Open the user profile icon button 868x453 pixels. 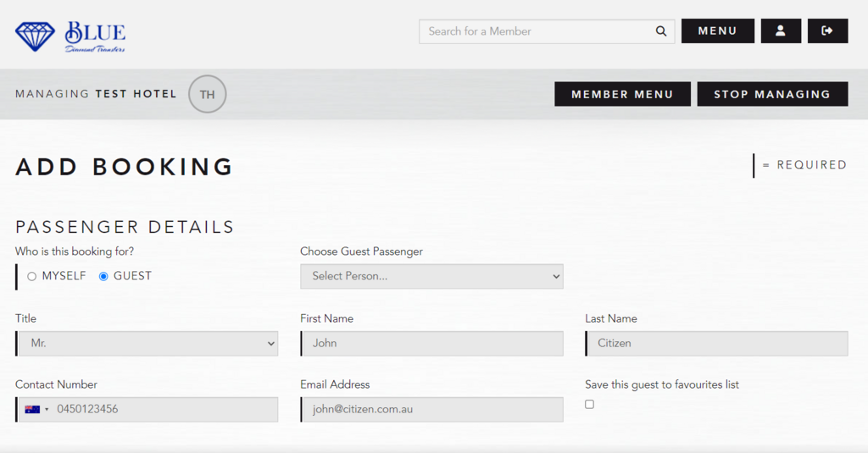[781, 31]
